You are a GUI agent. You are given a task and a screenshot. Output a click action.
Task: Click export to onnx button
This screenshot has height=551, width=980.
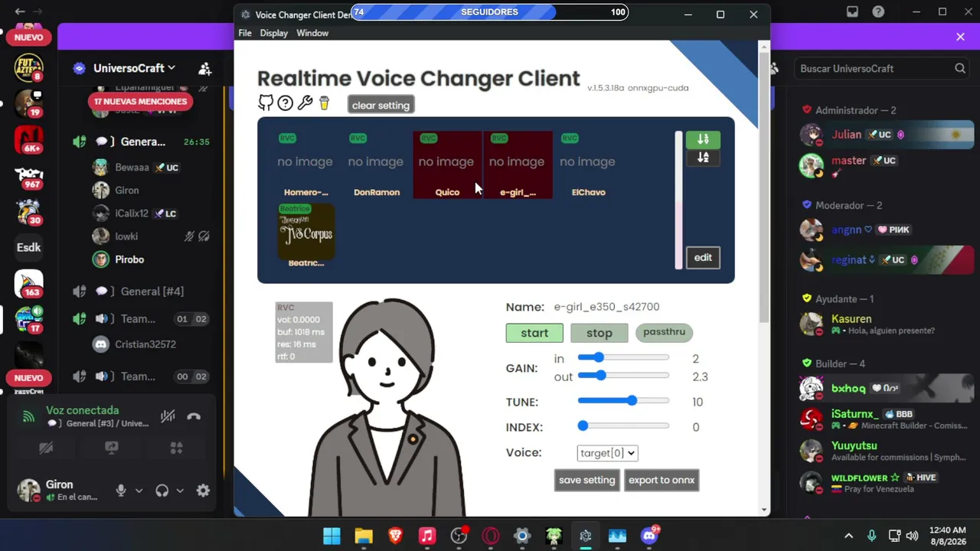pyautogui.click(x=661, y=481)
